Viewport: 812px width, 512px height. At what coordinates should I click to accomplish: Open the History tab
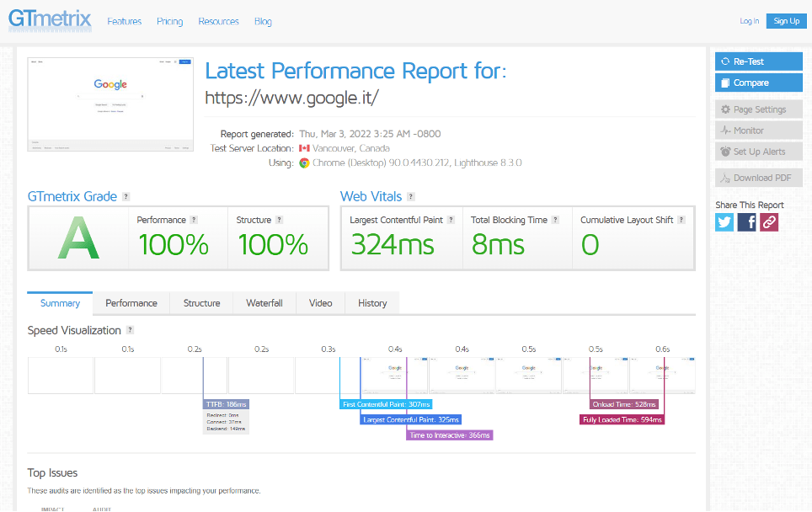[372, 303]
